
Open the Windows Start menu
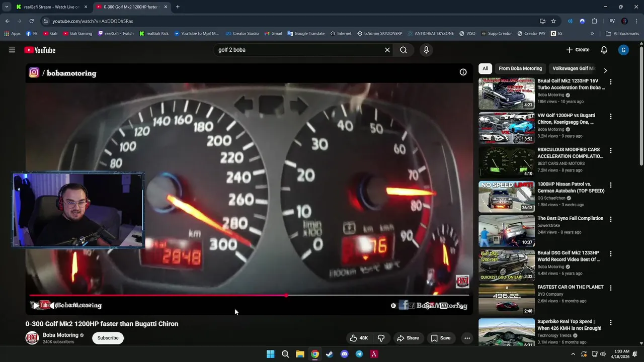click(270, 354)
